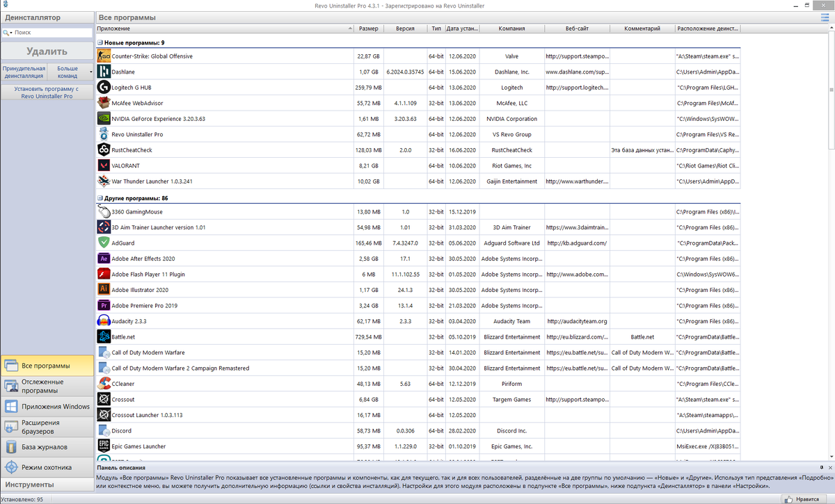
Task: Switch to Отслеженные программы
Action: (x=47, y=386)
